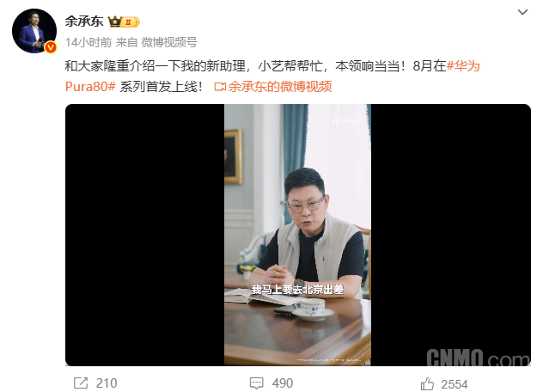Click the 490 comment count
The height and width of the screenshot is (392, 543).
(x=283, y=383)
